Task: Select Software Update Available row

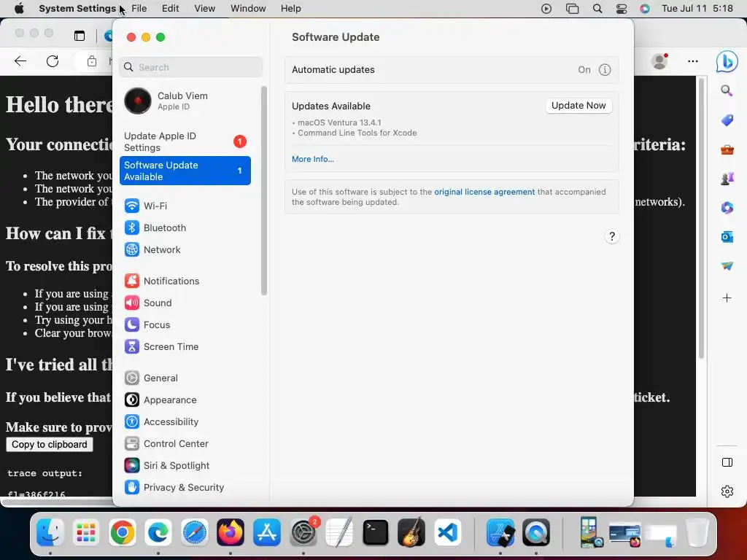Action: 185,171
